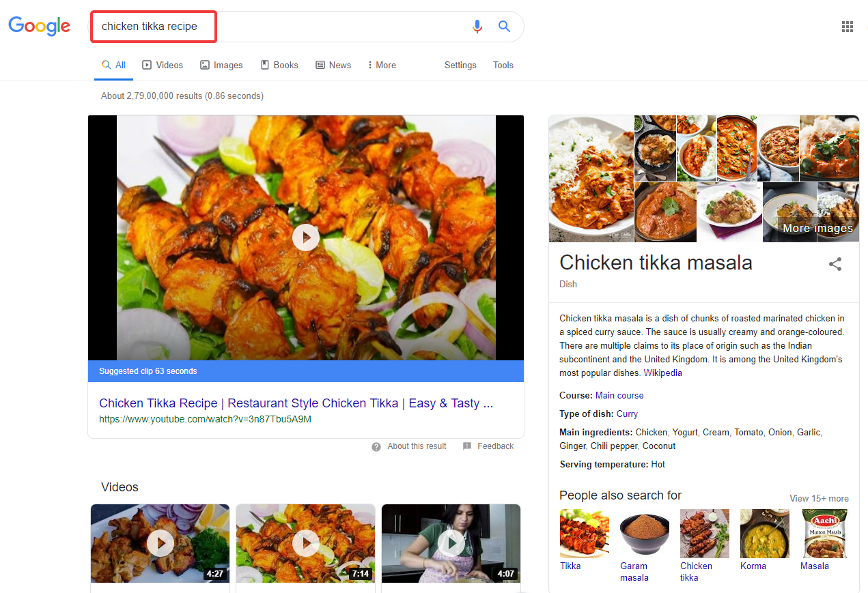Click the voice search microphone icon
This screenshot has height=593, width=868.
point(477,27)
